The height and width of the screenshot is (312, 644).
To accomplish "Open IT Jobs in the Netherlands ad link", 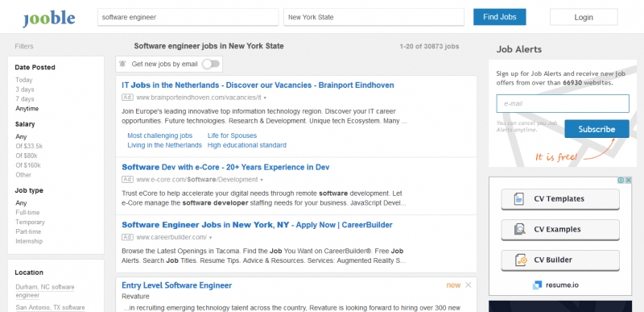I will click(x=258, y=85).
